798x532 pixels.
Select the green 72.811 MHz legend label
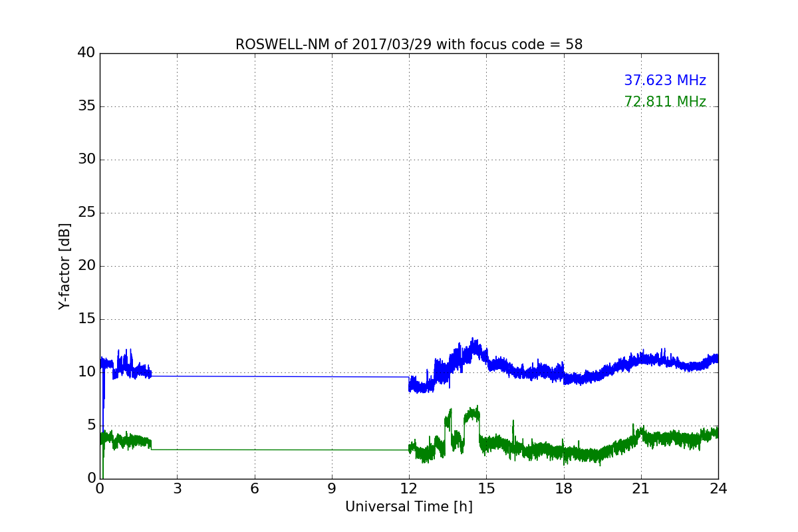(665, 102)
